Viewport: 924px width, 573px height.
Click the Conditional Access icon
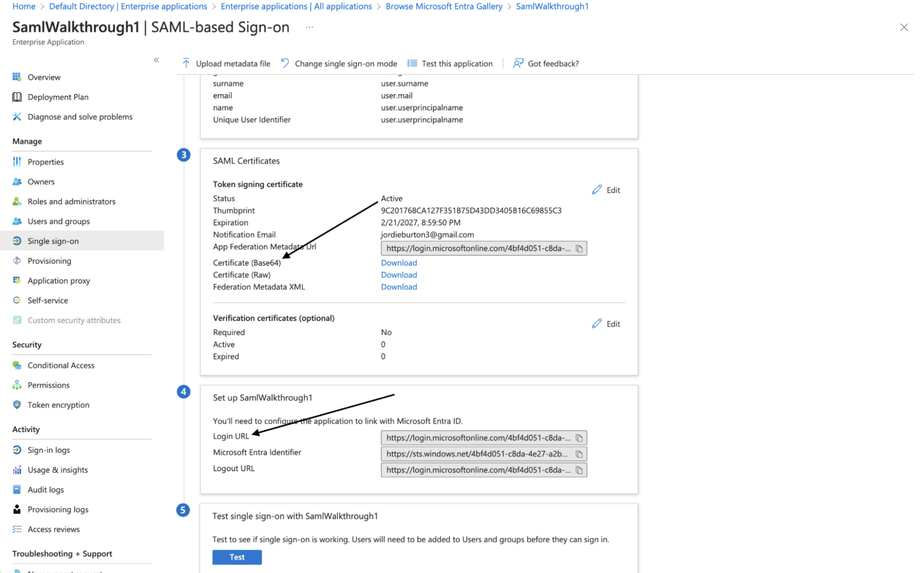pyautogui.click(x=17, y=365)
